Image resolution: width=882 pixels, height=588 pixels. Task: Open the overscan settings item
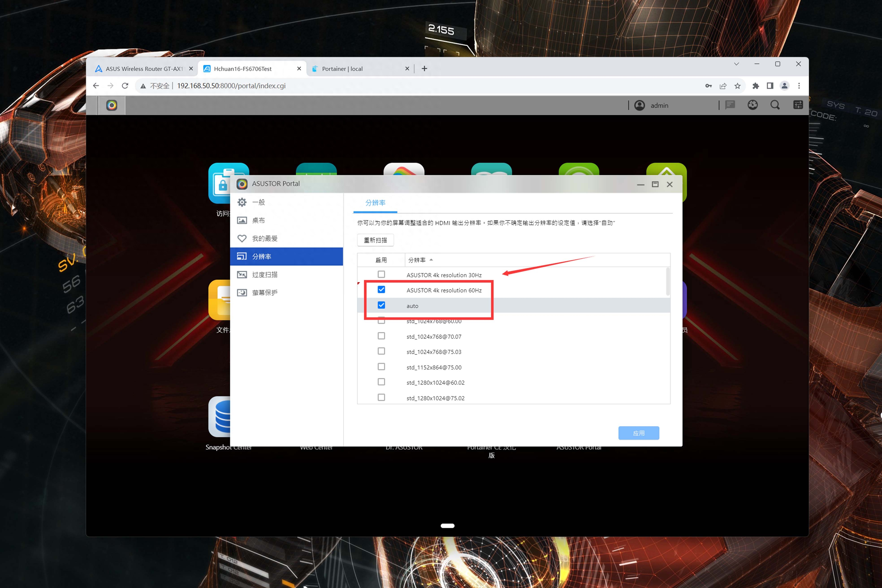click(x=287, y=275)
